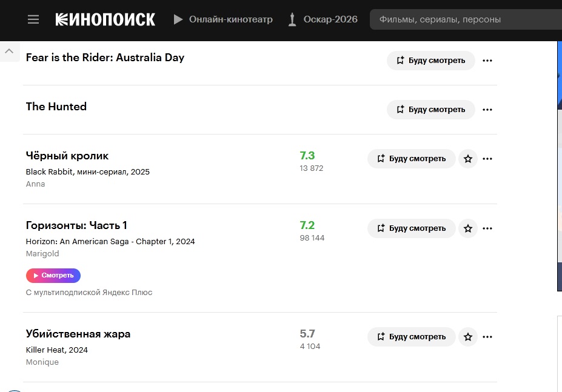
Task: Add Убийственная жара to Буду смотреть
Action: (411, 337)
